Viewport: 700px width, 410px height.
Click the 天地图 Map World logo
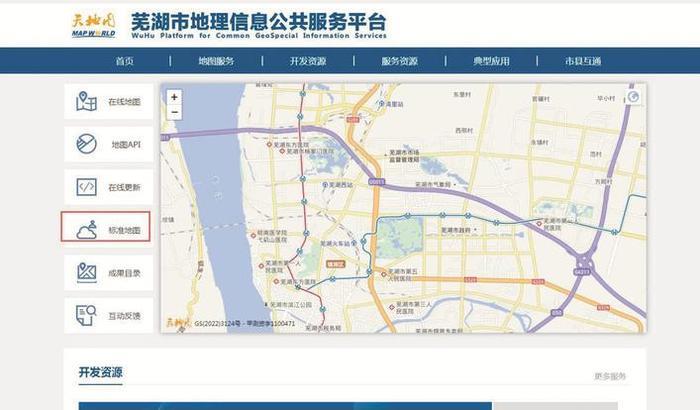[94, 25]
